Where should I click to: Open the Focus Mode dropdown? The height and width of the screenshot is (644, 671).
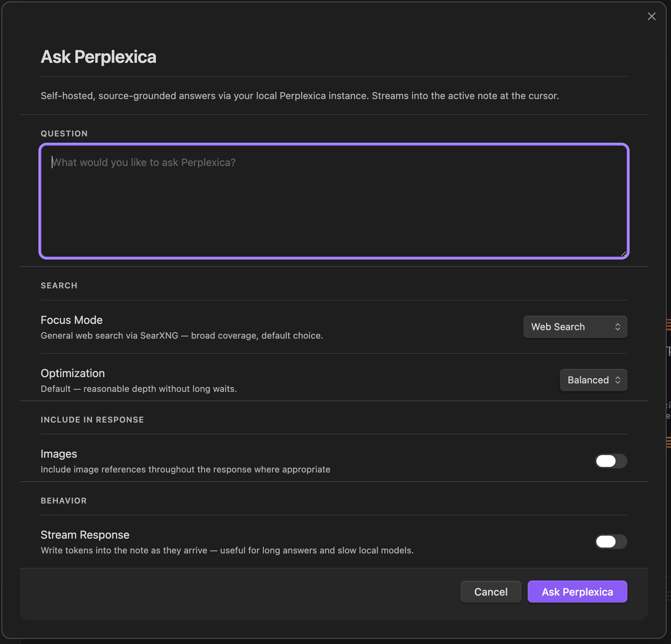pos(575,327)
